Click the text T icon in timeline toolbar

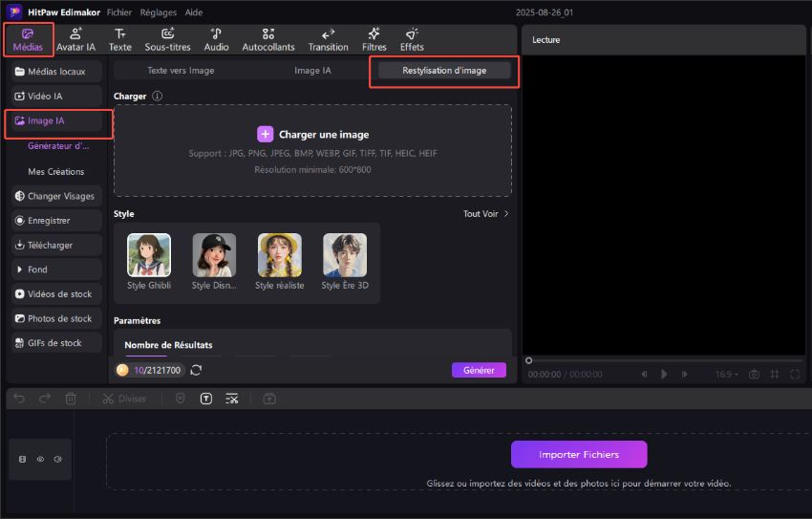pos(206,399)
